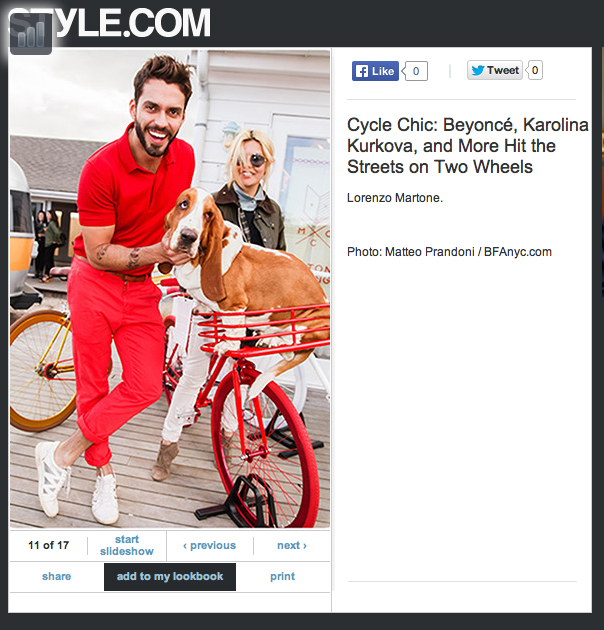604x630 pixels.
Task: Click the Twitter bird icon
Action: 478,70
